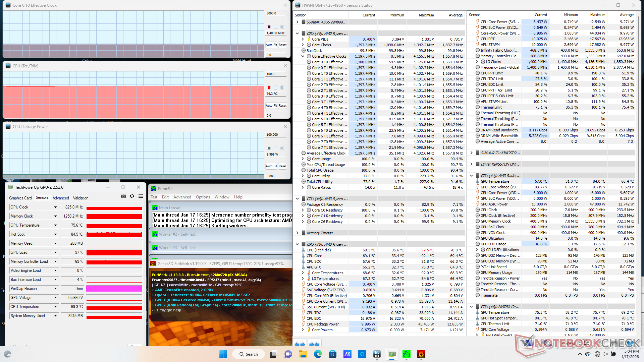Click Reset in the Core 0 clock graph

pyautogui.click(x=283, y=45)
